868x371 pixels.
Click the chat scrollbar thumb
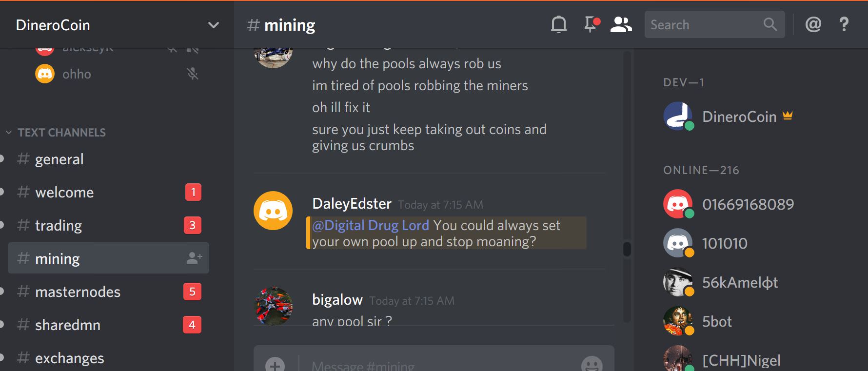point(627,249)
